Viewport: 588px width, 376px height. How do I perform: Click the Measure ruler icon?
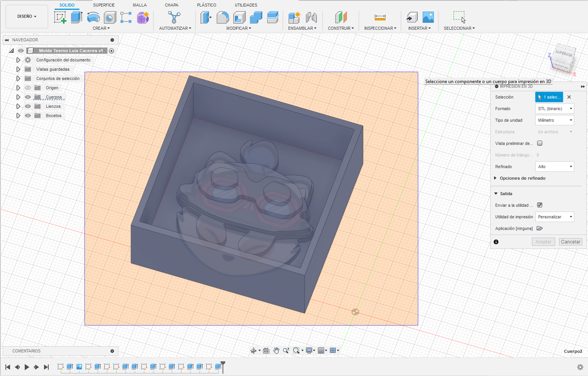point(380,17)
